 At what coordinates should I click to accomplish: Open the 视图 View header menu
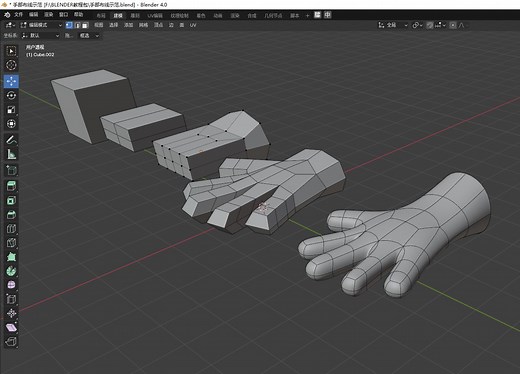pos(99,25)
